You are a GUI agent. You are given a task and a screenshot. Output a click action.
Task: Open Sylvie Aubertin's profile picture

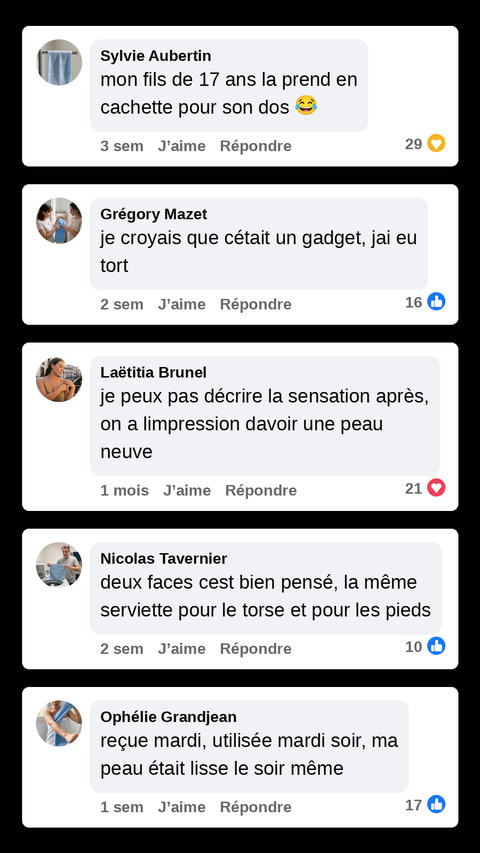(x=59, y=62)
